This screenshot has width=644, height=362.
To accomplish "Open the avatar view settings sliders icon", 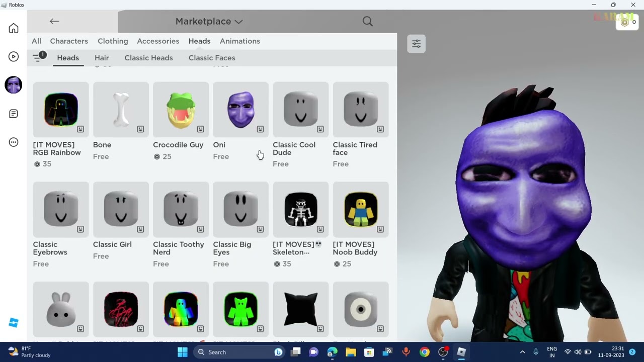I will tap(416, 44).
